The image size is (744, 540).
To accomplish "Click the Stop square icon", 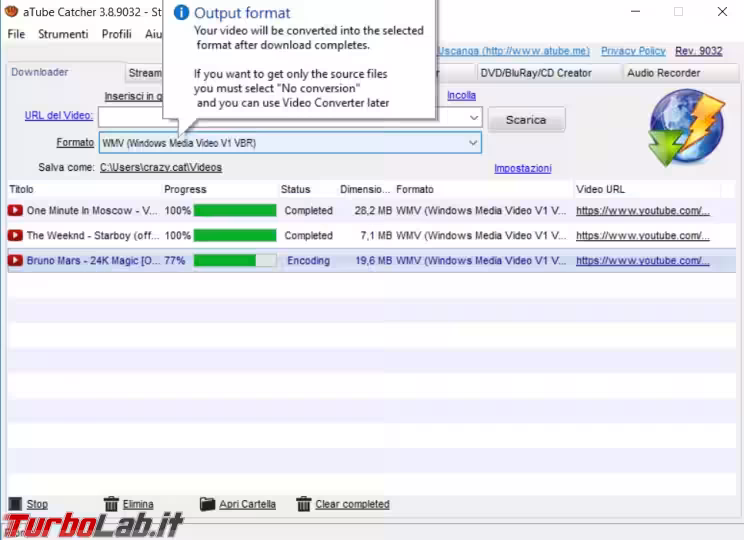I will pos(15,503).
